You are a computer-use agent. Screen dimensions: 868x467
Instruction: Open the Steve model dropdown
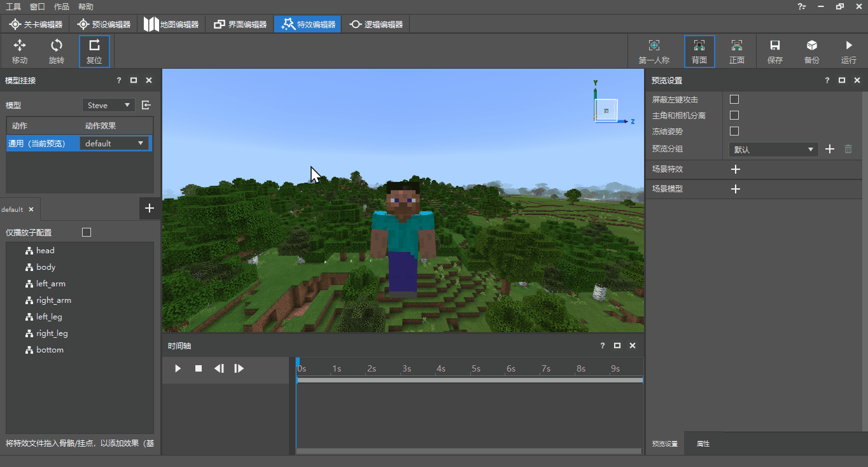[109, 105]
